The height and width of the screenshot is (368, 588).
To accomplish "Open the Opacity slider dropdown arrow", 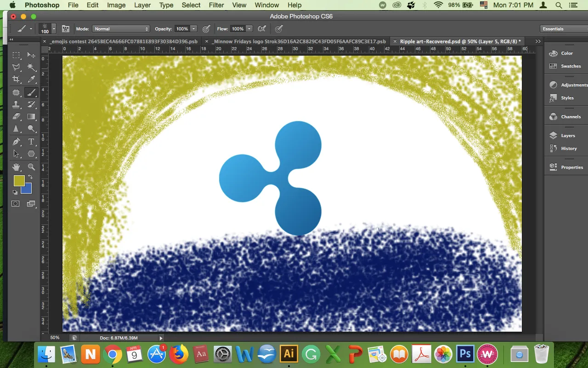I will 194,29.
